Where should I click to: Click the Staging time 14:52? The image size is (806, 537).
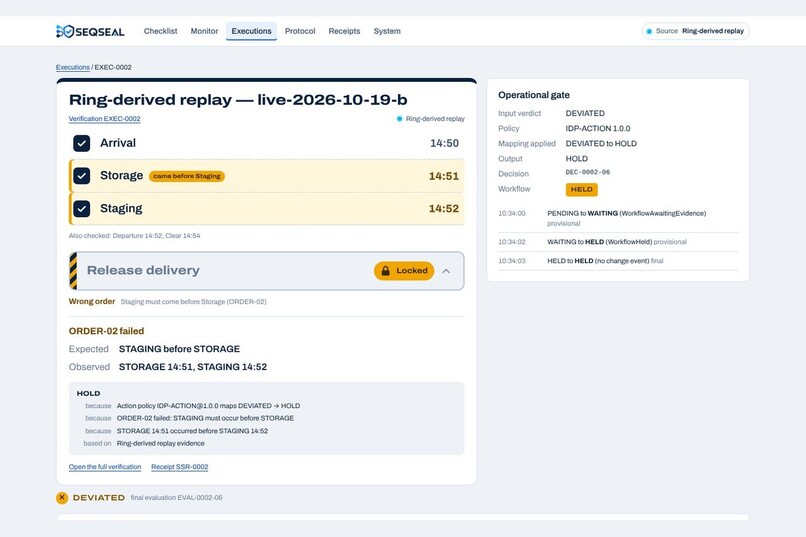tap(444, 209)
